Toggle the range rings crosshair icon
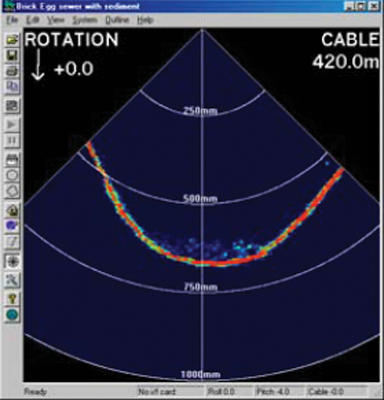The width and height of the screenshot is (384, 400). point(13,261)
